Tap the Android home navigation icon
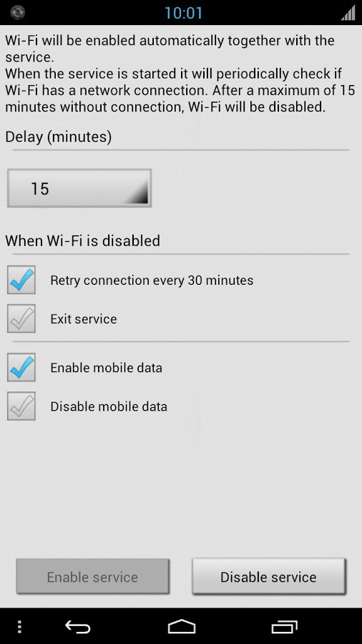Screen dimensions: 362x644 pos(182,627)
